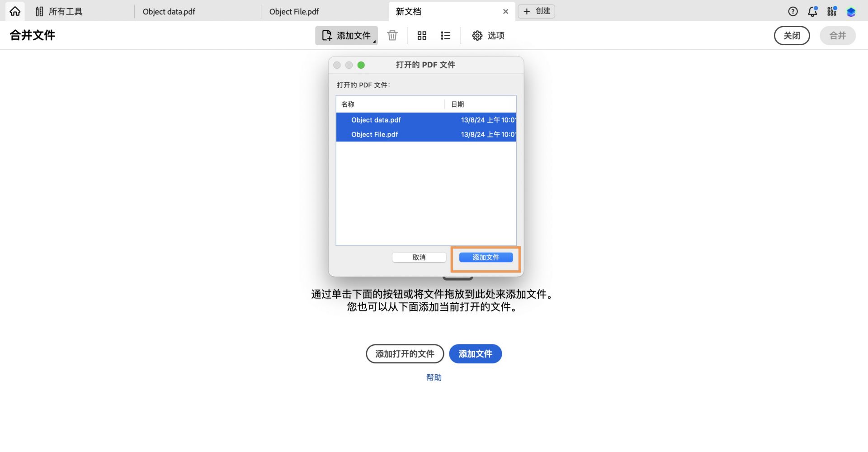The image size is (868, 452).
Task: Switch to the 新文档 tab
Action: pos(408,11)
